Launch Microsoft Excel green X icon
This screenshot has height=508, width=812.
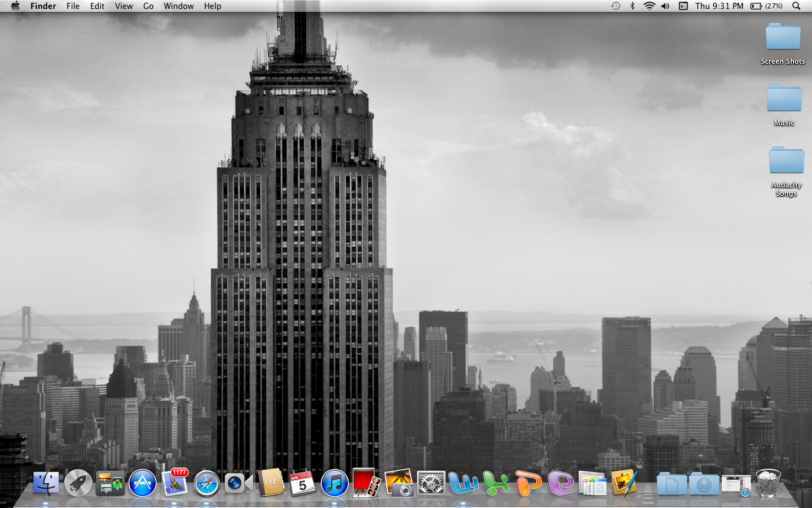[496, 483]
